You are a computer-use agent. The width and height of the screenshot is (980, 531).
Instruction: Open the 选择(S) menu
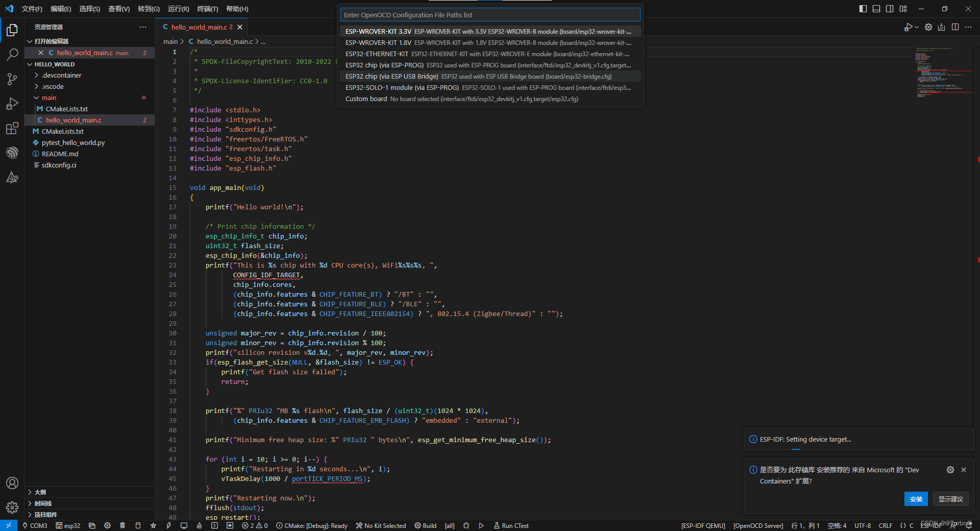click(90, 9)
